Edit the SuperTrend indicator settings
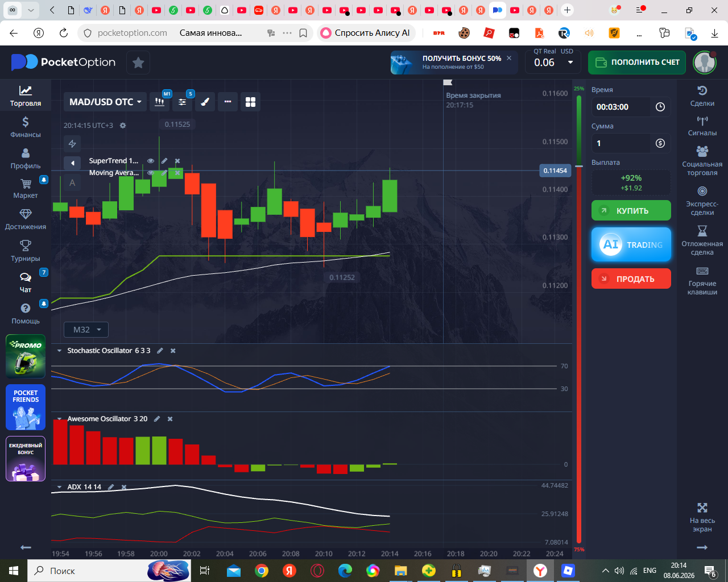The image size is (728, 582). [164, 161]
